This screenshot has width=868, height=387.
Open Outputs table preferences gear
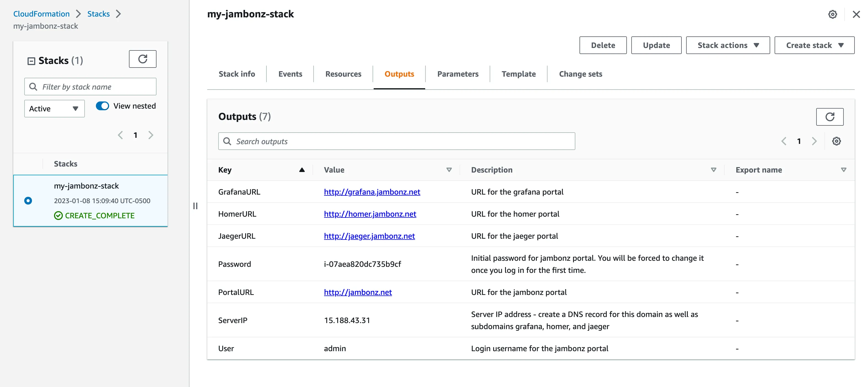click(836, 141)
